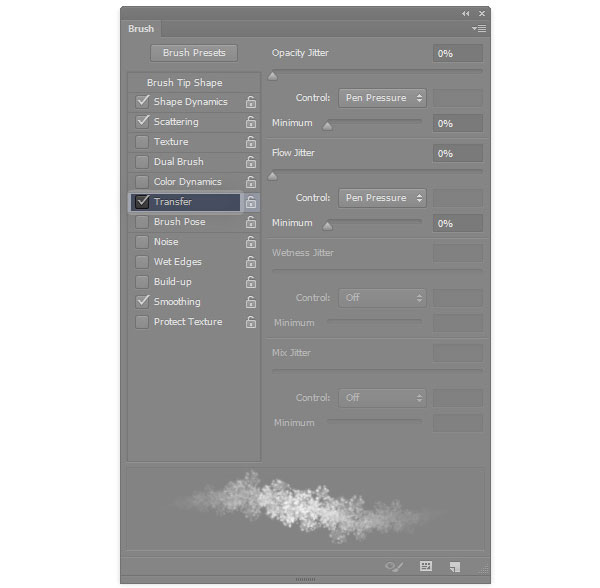Click the brush stroke preview thumbnail
The image size is (600, 588).
click(305, 508)
